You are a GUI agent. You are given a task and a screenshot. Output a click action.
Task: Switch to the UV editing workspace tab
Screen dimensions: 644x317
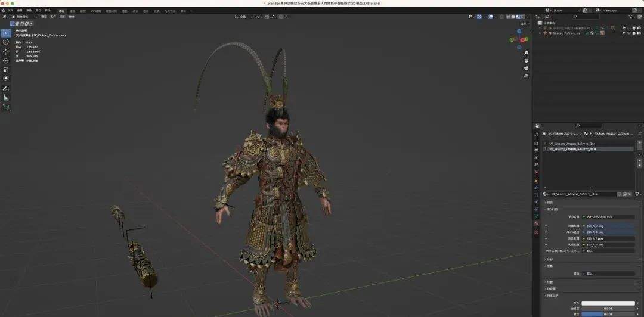[x=95, y=11]
